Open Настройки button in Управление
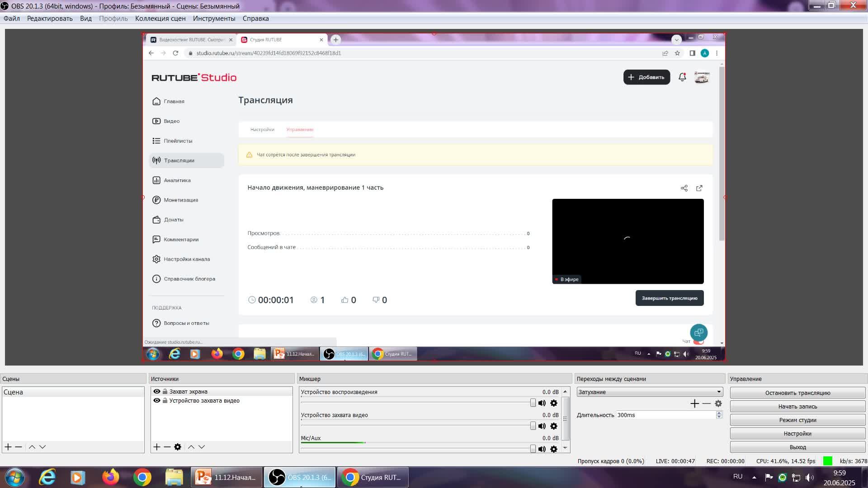This screenshot has width=868, height=488. click(797, 434)
